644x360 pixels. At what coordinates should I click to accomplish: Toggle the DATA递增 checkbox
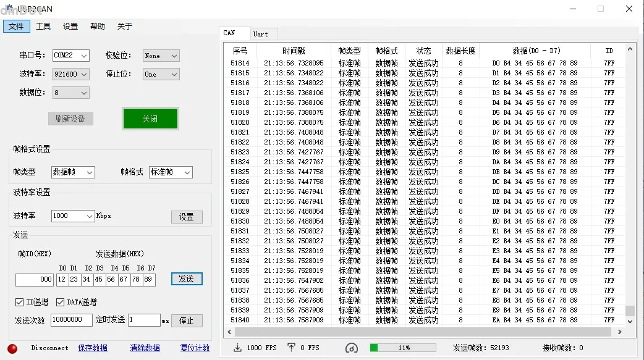coord(61,302)
